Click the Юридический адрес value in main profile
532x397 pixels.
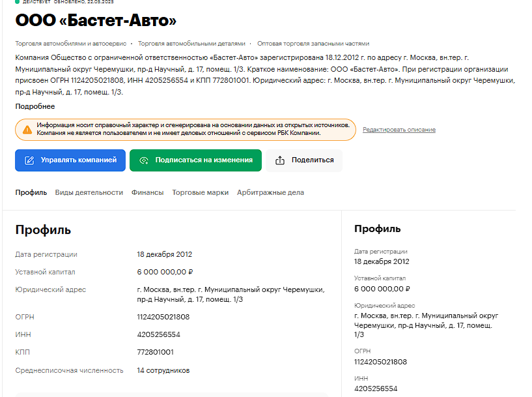pos(231,295)
